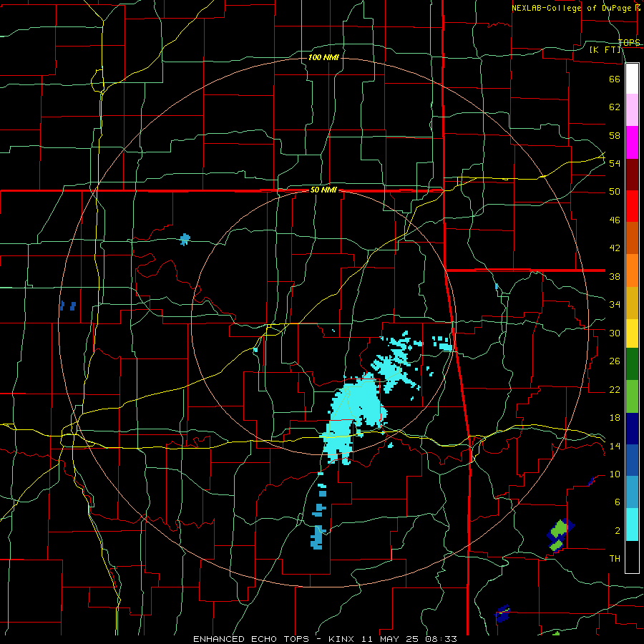Viewport: 644px width, 644px height.
Task: Click the 30 legend value
Action: click(x=615, y=333)
